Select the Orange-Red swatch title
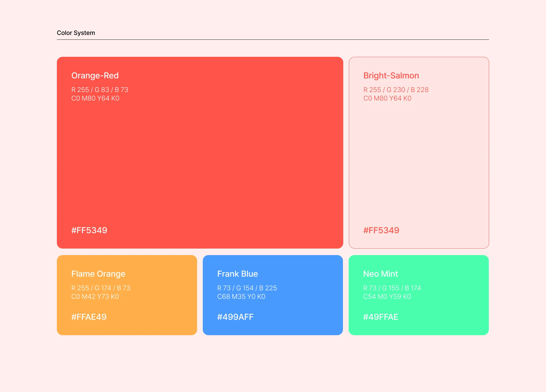This screenshot has height=392, width=546. click(95, 76)
